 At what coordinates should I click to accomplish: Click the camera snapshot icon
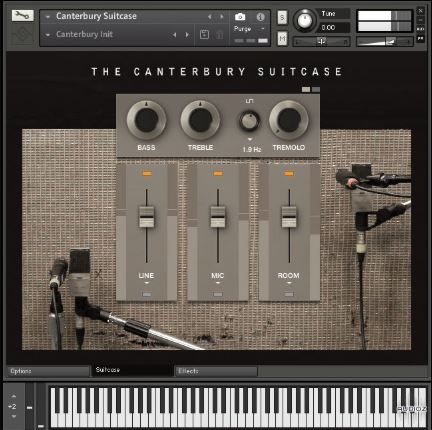pyautogui.click(x=240, y=17)
